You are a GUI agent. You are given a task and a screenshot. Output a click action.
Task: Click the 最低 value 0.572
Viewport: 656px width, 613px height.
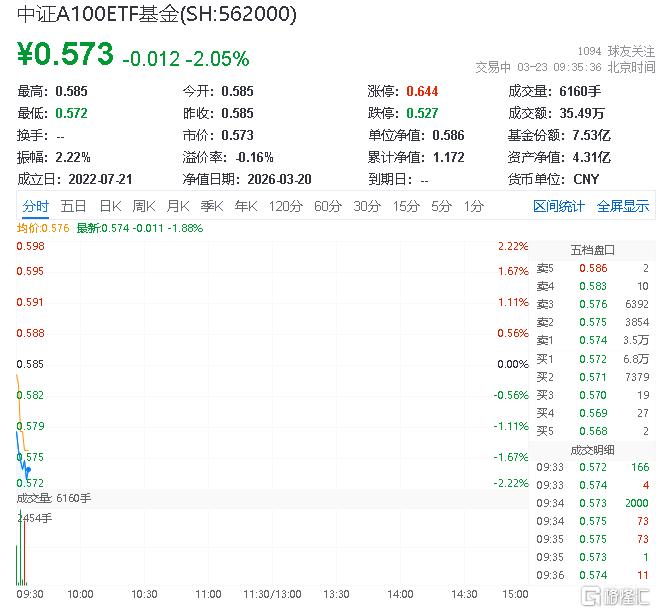72,113
